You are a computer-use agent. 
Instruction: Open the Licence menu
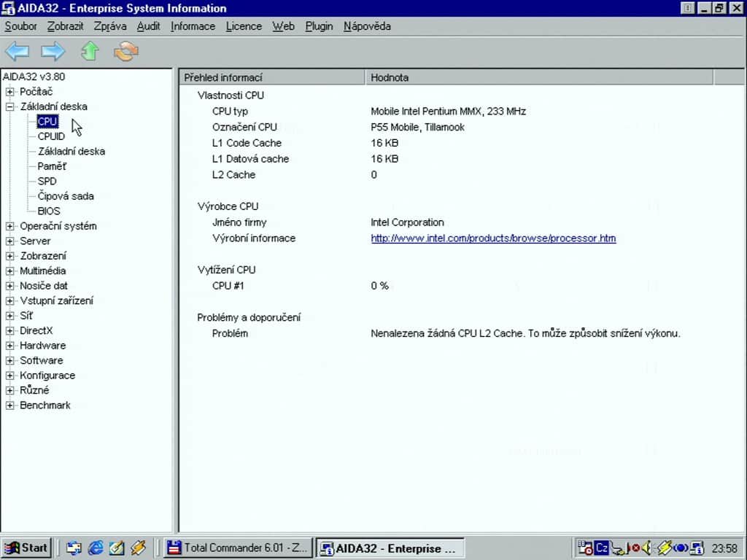click(x=244, y=26)
